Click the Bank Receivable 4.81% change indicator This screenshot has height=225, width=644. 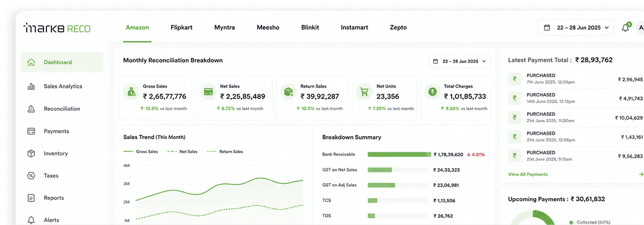[x=476, y=155]
